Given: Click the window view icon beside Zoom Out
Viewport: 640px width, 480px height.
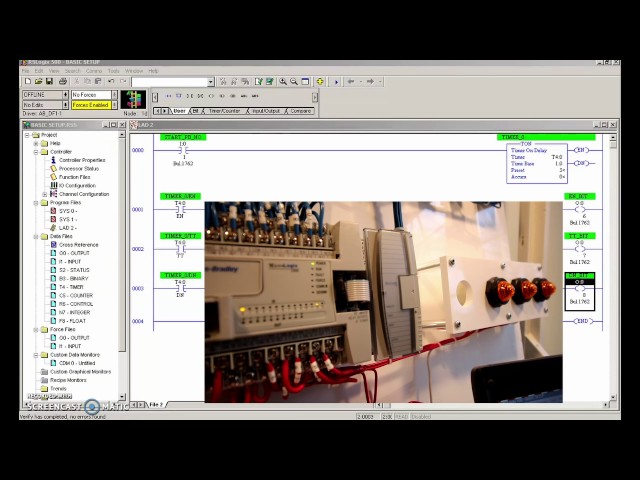Looking at the screenshot, I should tap(305, 82).
